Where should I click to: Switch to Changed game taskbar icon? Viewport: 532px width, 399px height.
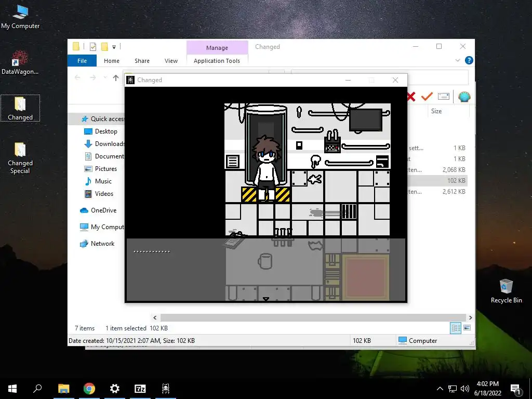click(x=166, y=389)
